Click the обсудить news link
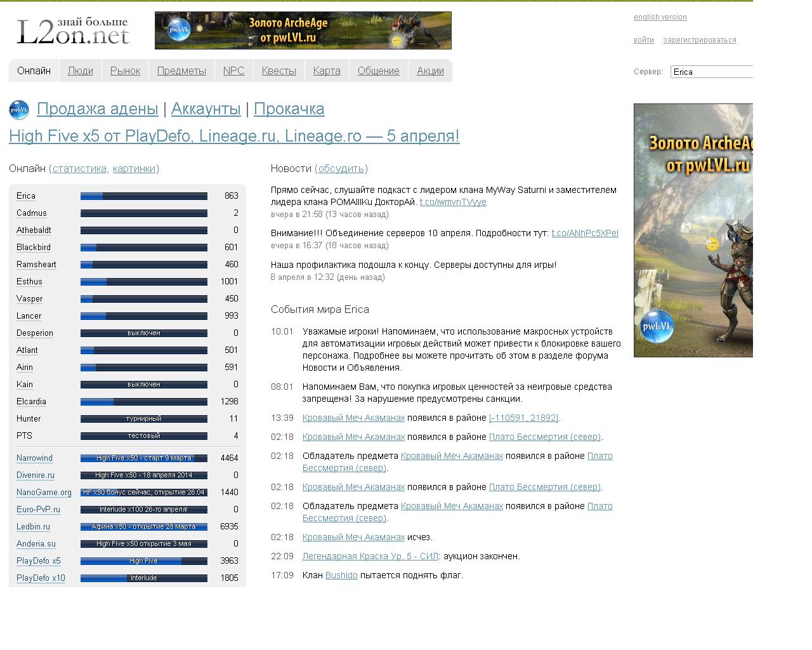 (341, 169)
